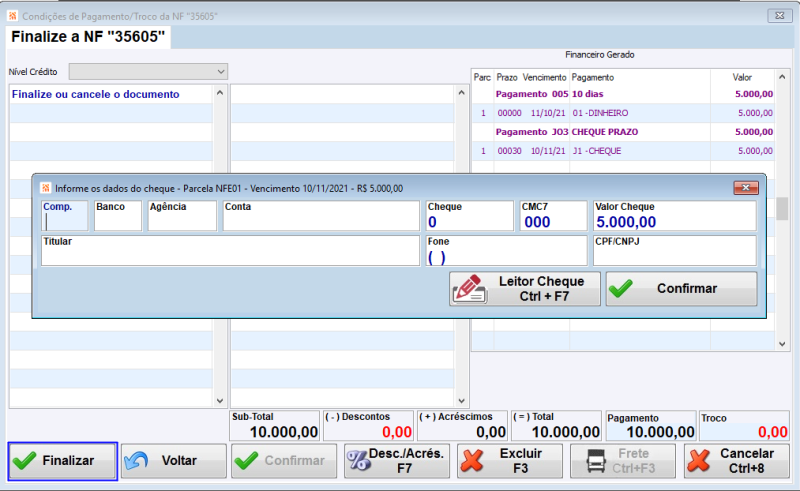800x491 pixels.
Task: Click the Total value 10.000,00
Action: 565,432
